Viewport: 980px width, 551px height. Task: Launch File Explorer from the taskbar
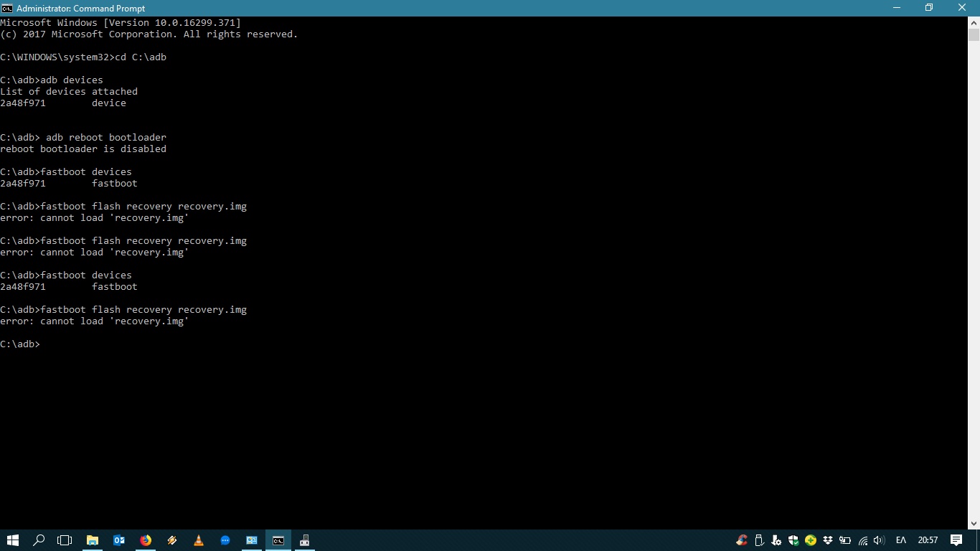(x=93, y=540)
